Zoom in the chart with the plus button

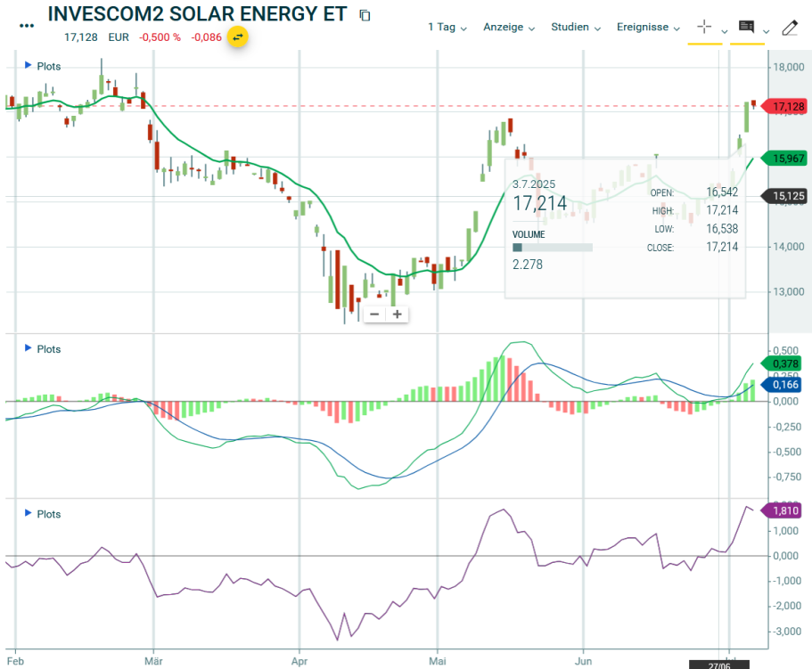click(x=398, y=314)
